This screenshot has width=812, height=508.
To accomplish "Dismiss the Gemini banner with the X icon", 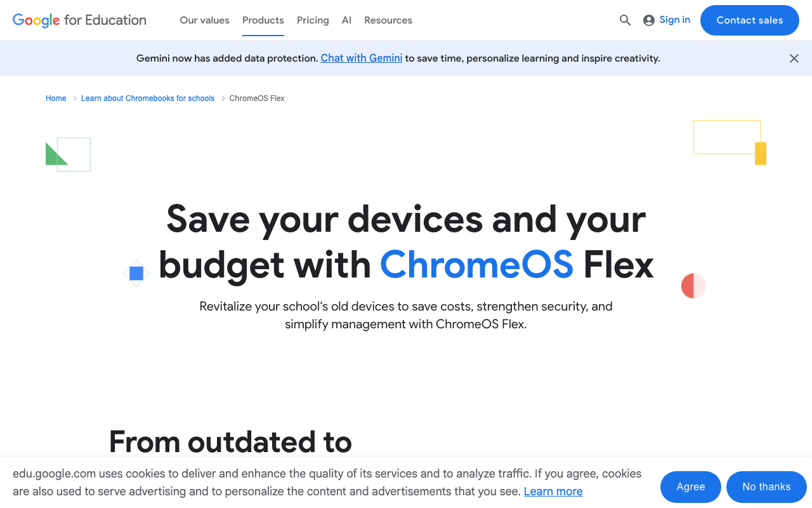I will tap(794, 58).
